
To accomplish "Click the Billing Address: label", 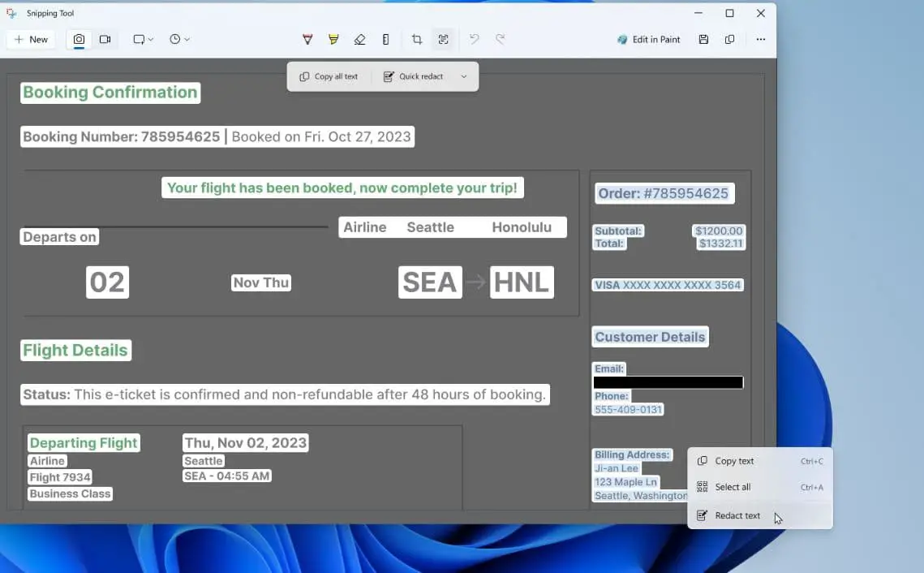I will 632,455.
